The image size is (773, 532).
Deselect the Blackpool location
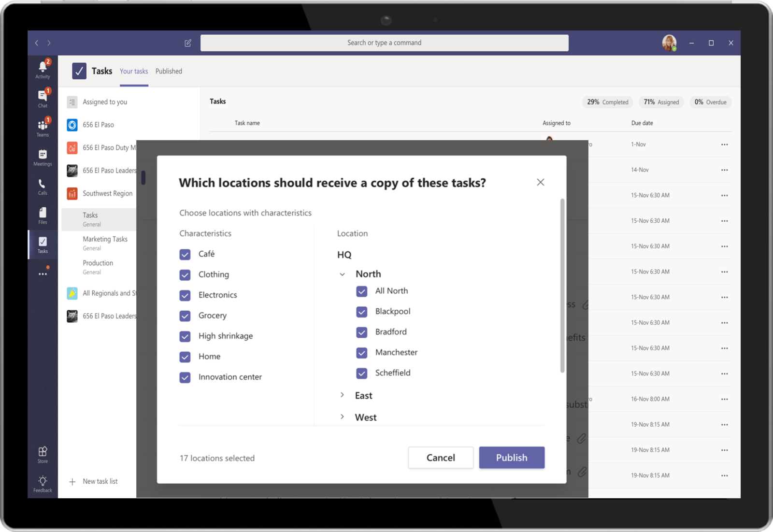[362, 312]
